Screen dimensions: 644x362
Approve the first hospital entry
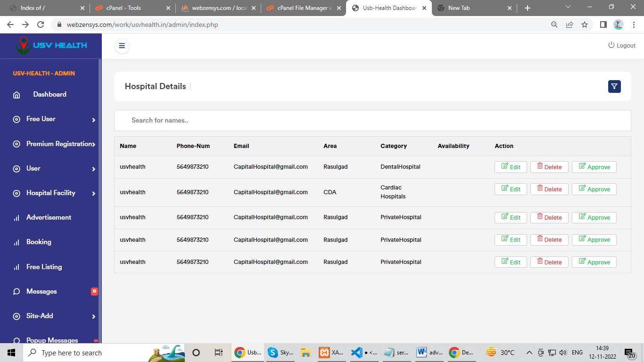tap(594, 167)
